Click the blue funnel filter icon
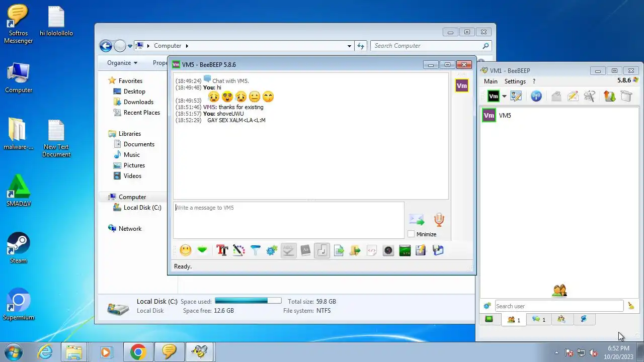The image size is (644, 362). click(x=256, y=250)
